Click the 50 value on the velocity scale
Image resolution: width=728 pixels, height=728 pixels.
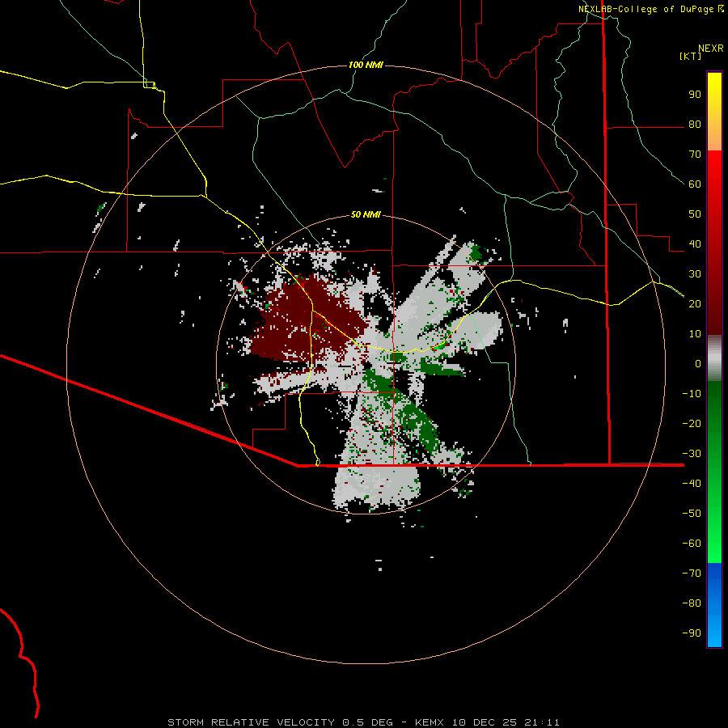pos(695,214)
